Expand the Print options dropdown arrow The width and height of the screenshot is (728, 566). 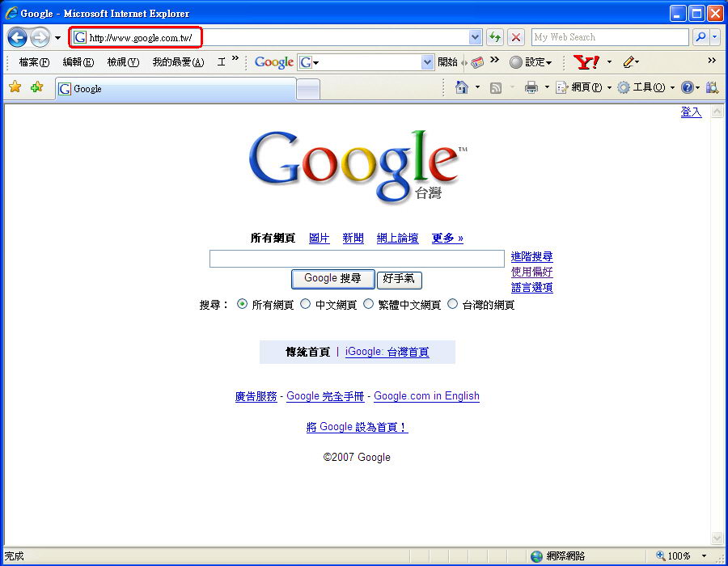point(547,87)
